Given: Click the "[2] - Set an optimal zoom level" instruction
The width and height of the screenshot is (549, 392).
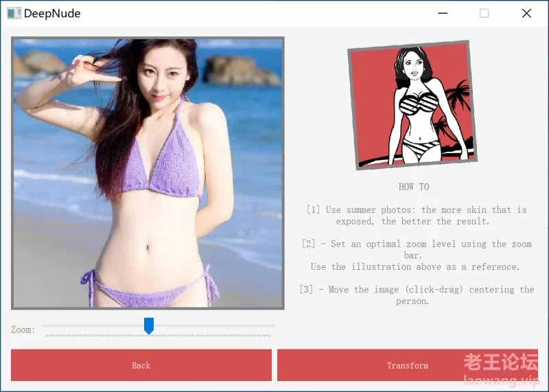Looking at the screenshot, I should (416, 255).
